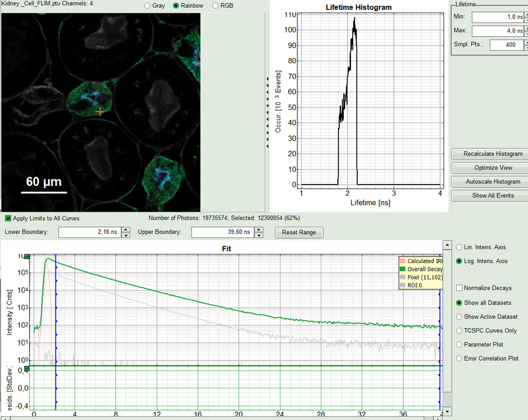Viewport: 528px width, 420px height.
Task: Click the Smpl. Pts. value field
Action: tap(496, 45)
